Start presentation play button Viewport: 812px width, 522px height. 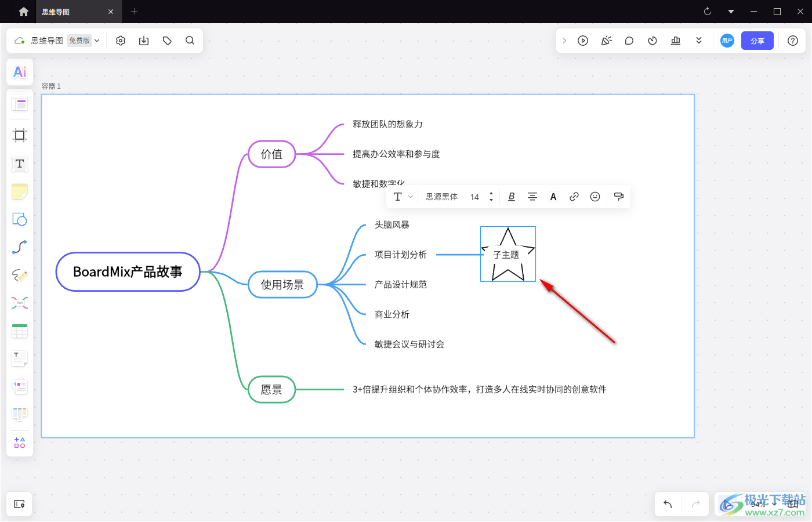tap(583, 41)
